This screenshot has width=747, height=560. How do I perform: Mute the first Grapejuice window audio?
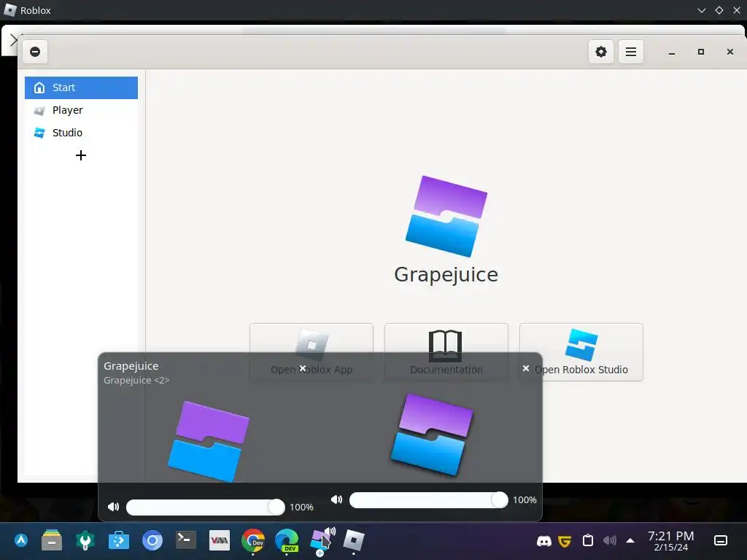click(x=113, y=507)
